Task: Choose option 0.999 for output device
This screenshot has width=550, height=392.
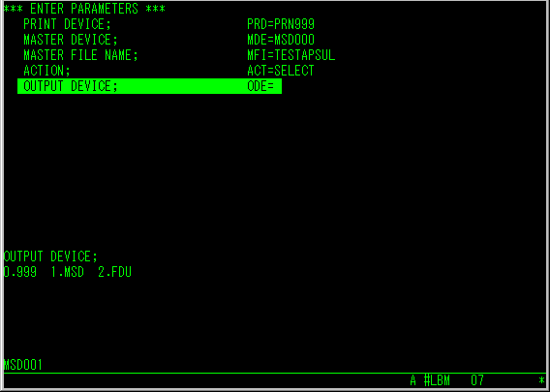Action: coord(20,272)
